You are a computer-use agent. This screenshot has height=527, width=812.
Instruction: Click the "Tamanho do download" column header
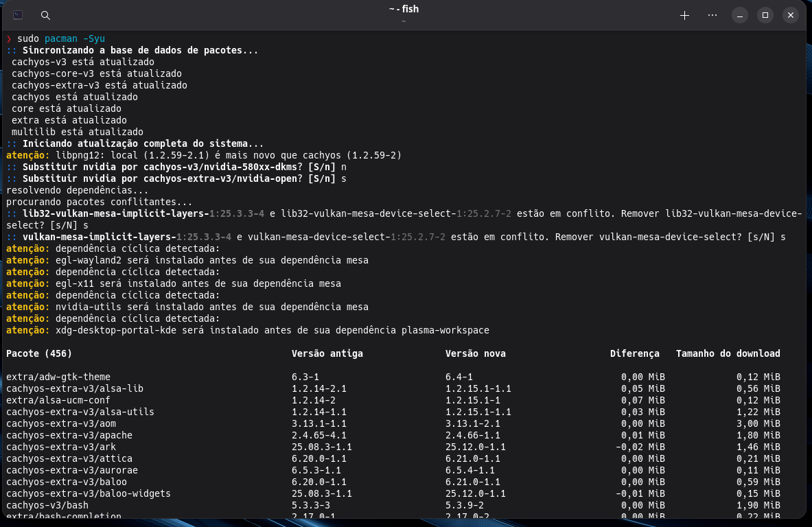[x=728, y=353]
